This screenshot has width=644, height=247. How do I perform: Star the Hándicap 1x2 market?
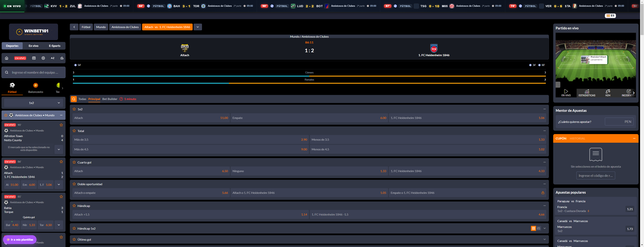(74, 228)
